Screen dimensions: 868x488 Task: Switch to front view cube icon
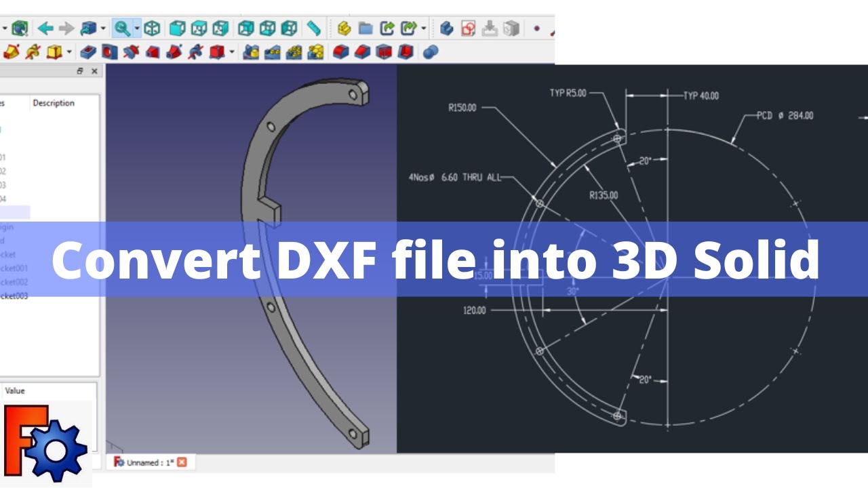click(177, 28)
